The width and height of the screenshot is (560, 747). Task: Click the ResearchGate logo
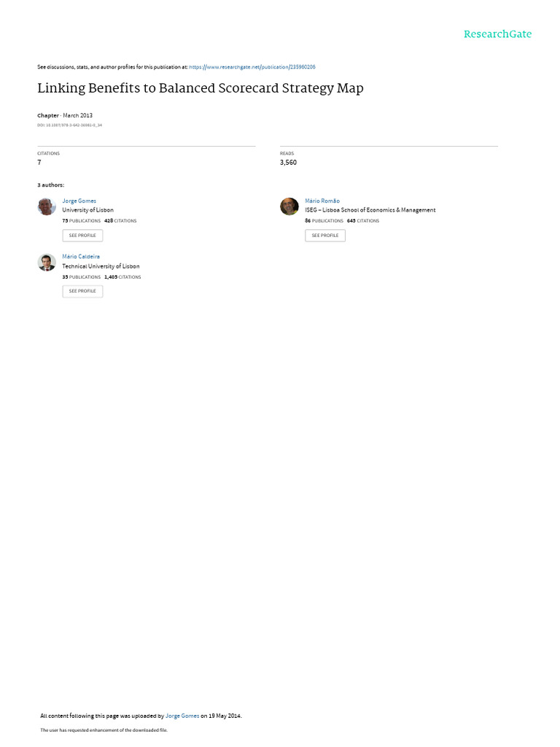click(x=497, y=34)
